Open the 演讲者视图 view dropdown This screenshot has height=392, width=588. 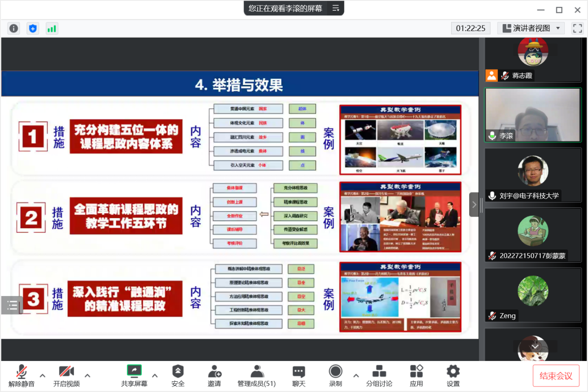tap(534, 28)
